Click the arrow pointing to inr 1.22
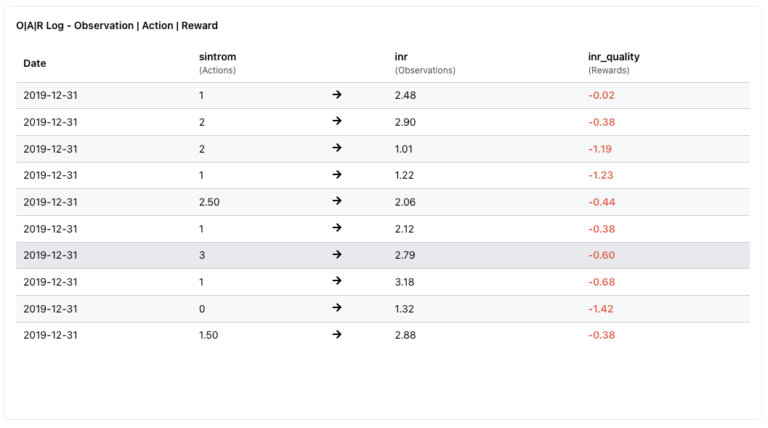The height and width of the screenshot is (428, 768). click(x=337, y=175)
